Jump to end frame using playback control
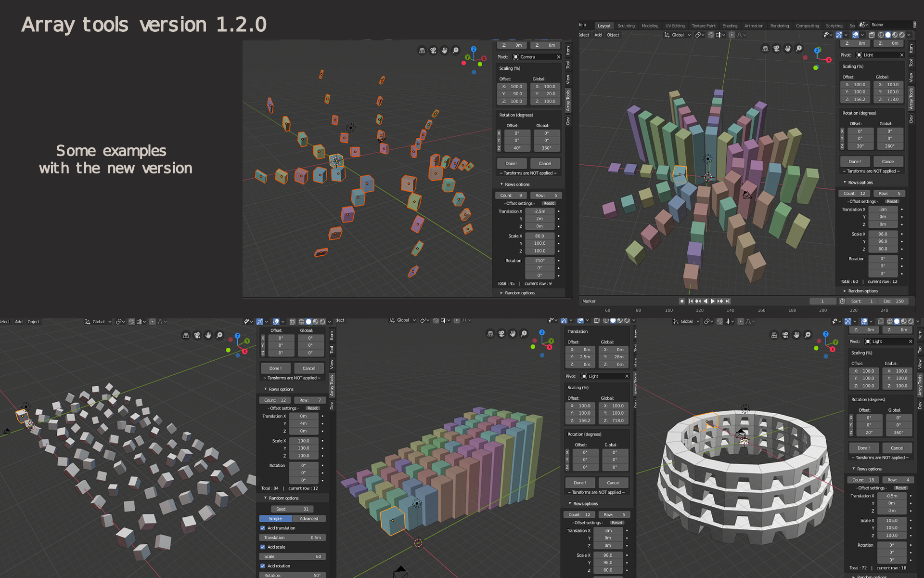924x578 pixels. tap(728, 301)
